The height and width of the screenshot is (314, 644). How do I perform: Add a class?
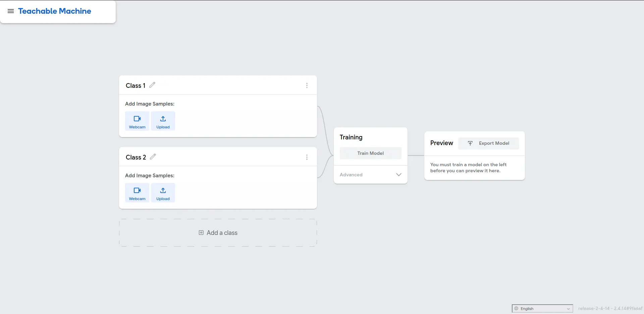[x=218, y=233]
